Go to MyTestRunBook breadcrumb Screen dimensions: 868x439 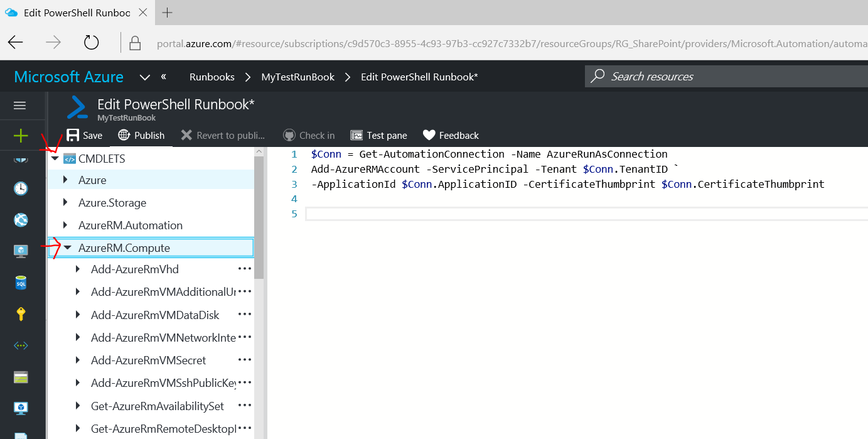click(298, 77)
